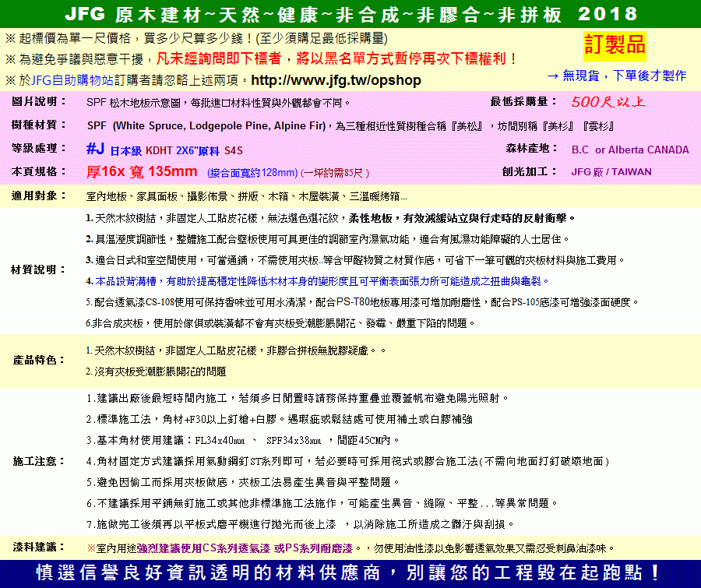
Task: Click material note 2 about 具溫溼度調節性
Action: click(327, 239)
